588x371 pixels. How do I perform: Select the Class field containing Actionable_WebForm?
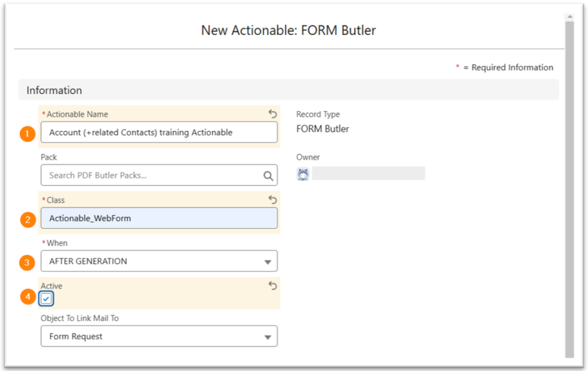point(159,218)
